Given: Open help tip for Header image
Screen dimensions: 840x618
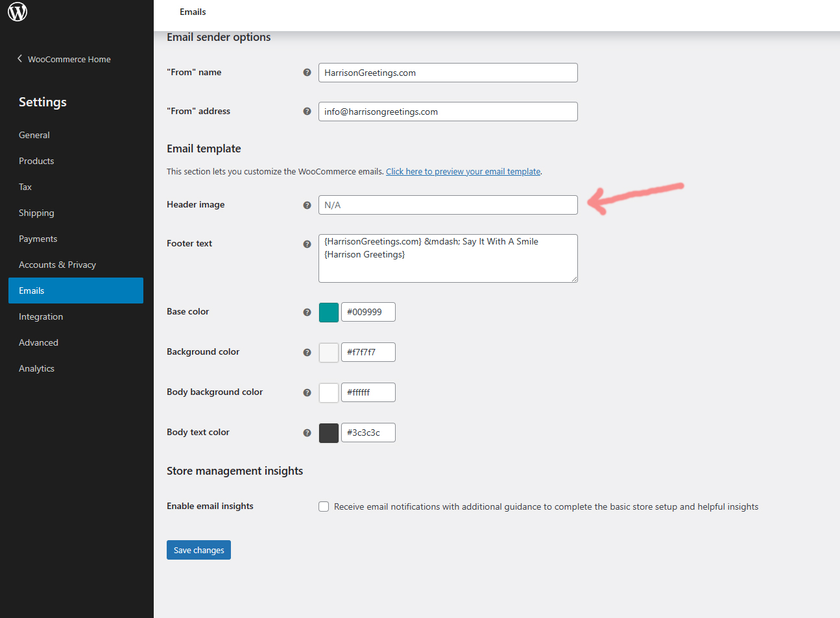Looking at the screenshot, I should point(307,205).
